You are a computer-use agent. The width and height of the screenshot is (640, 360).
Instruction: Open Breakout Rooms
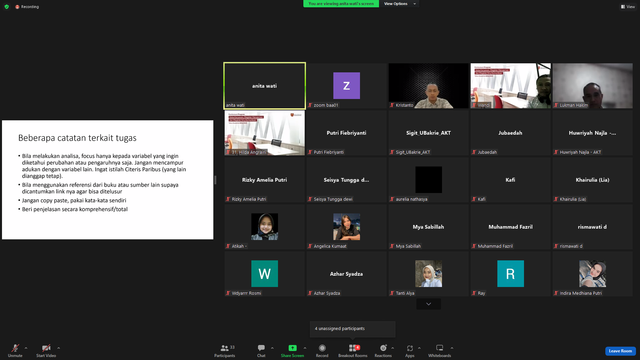tap(353, 350)
